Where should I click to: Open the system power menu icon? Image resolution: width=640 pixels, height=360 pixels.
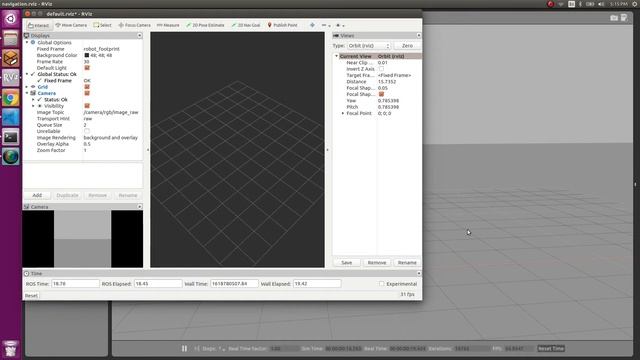635,4
